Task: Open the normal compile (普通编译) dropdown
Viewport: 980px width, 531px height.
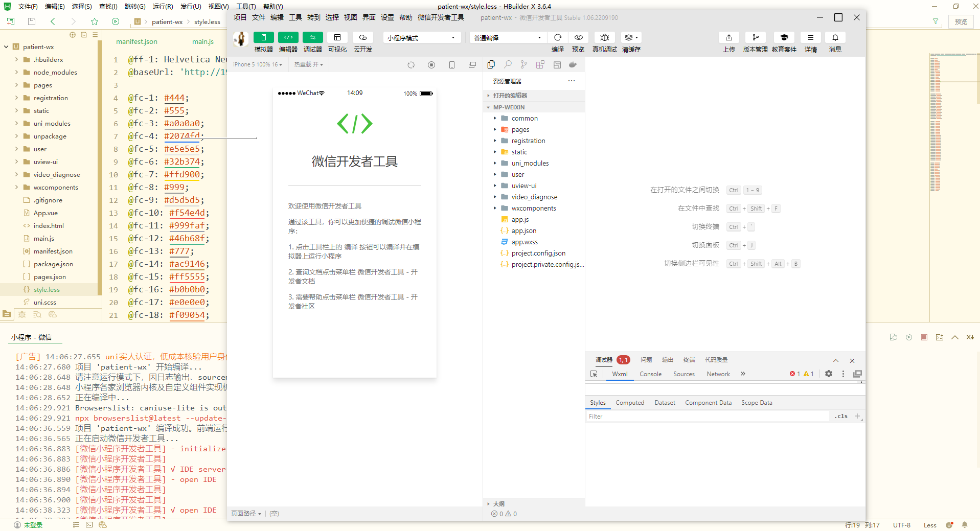Action: (508, 38)
